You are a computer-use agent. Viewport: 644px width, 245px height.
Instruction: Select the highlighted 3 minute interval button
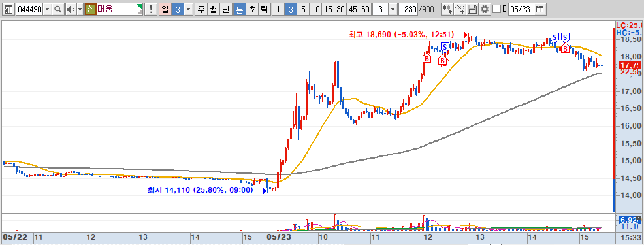pyautogui.click(x=291, y=9)
